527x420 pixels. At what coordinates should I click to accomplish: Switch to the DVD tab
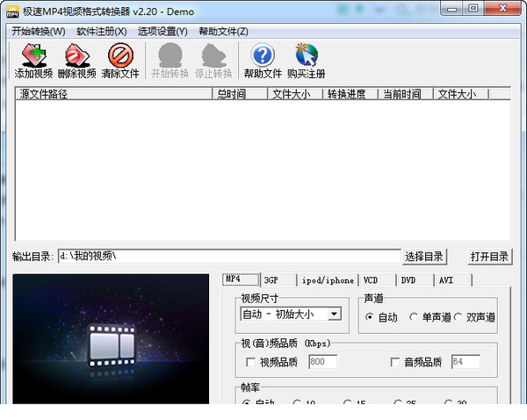(415, 280)
